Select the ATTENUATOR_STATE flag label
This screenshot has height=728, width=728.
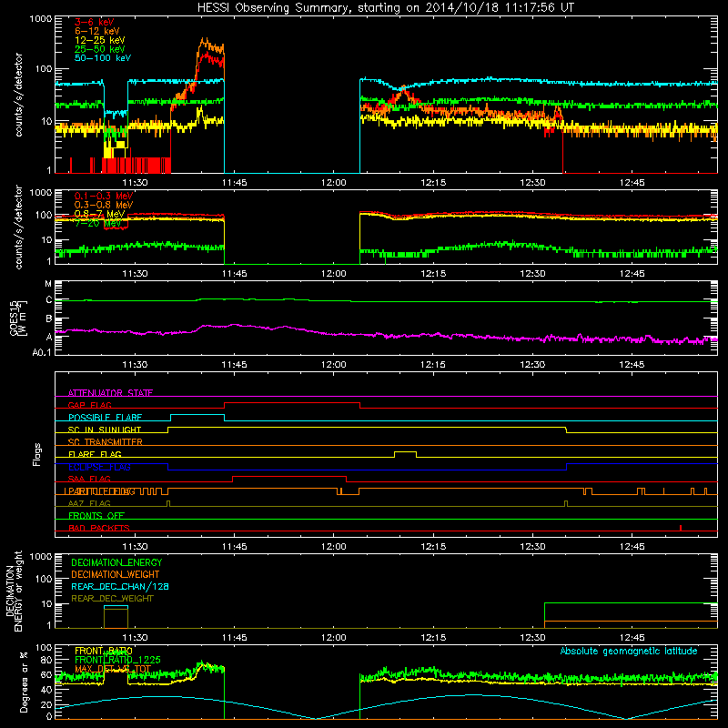110,393
